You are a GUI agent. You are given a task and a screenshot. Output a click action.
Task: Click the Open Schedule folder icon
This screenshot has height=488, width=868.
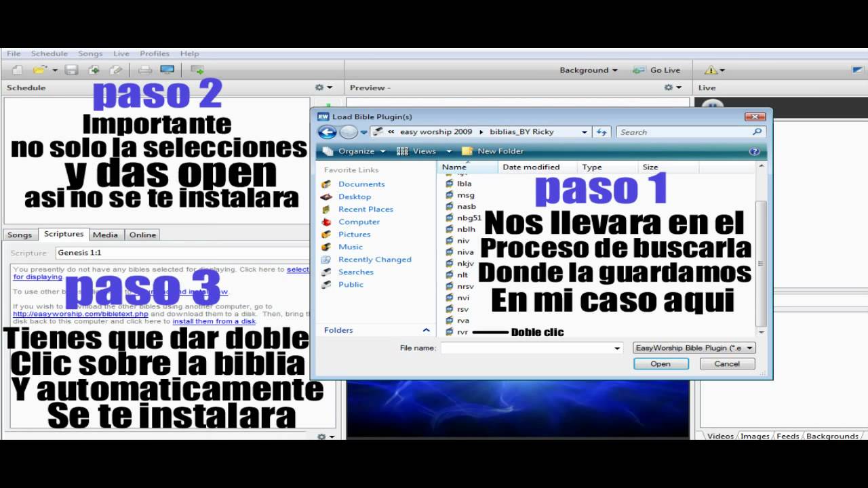tap(39, 70)
